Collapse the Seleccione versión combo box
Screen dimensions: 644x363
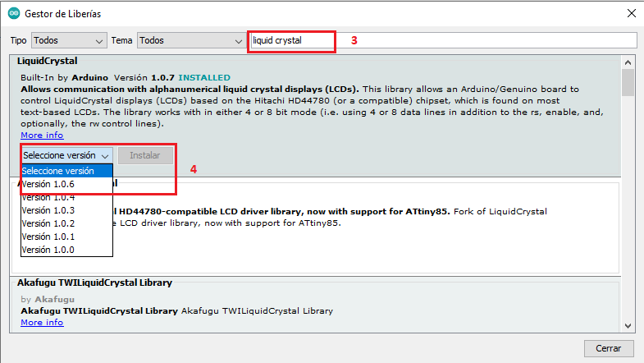tap(66, 155)
